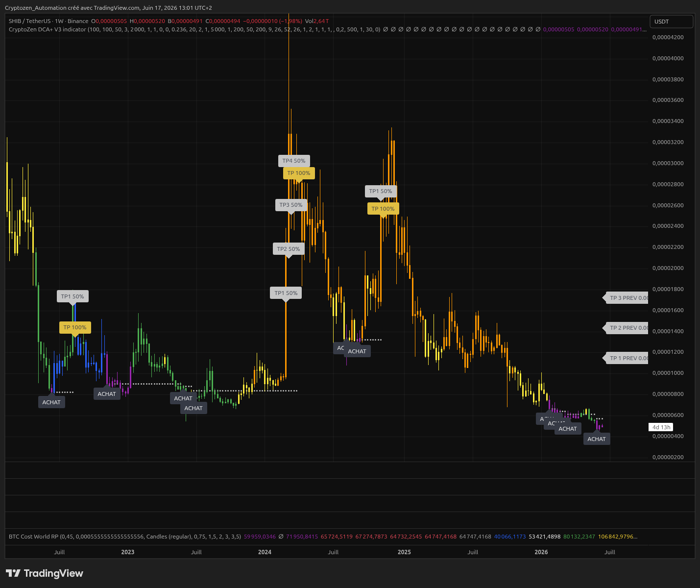Click the 0,00001000 price axis label
The width and height of the screenshot is (700, 588).
tap(668, 373)
